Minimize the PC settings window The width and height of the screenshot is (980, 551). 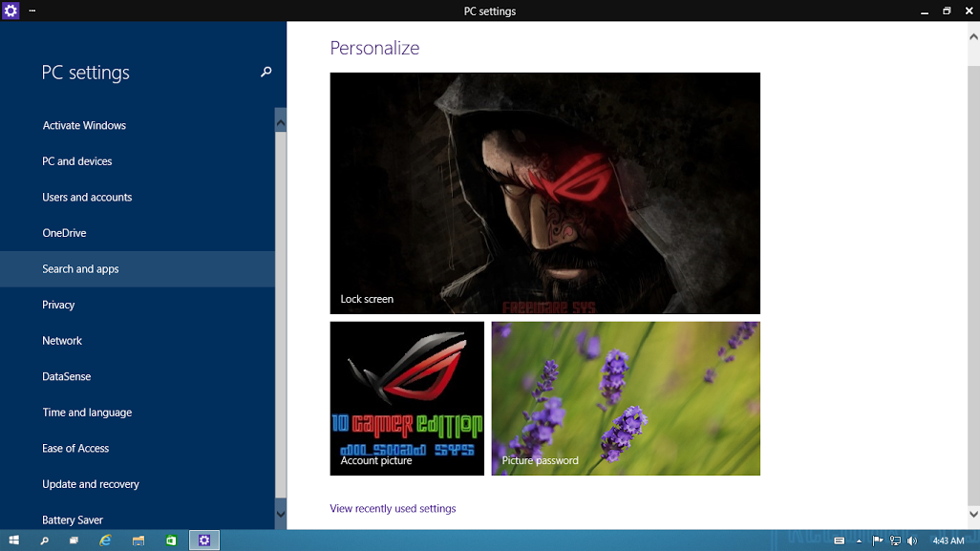[x=925, y=11]
